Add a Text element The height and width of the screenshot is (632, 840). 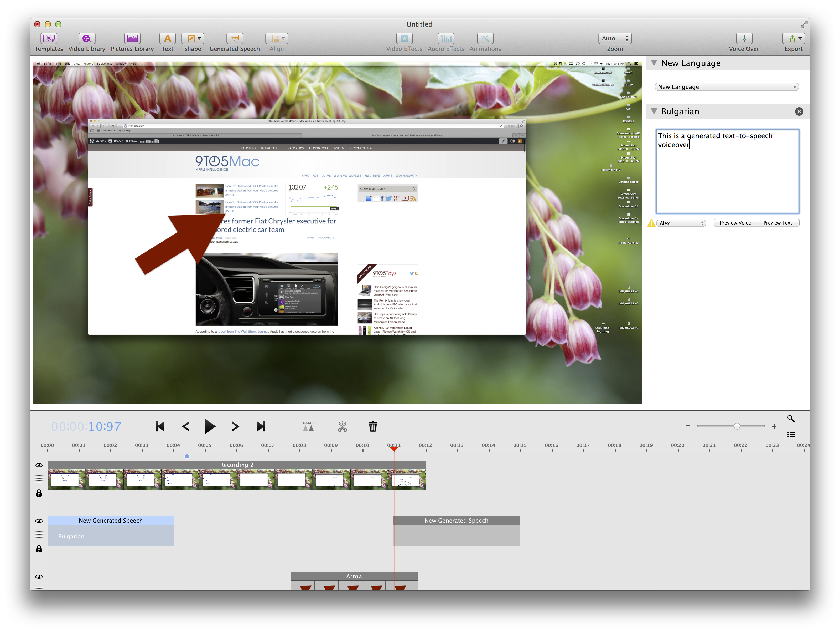pyautogui.click(x=167, y=39)
